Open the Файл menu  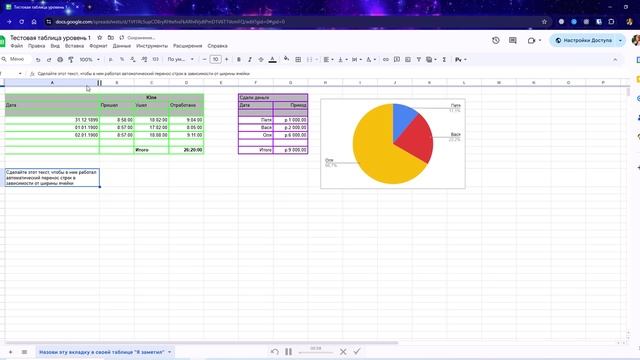coord(17,46)
